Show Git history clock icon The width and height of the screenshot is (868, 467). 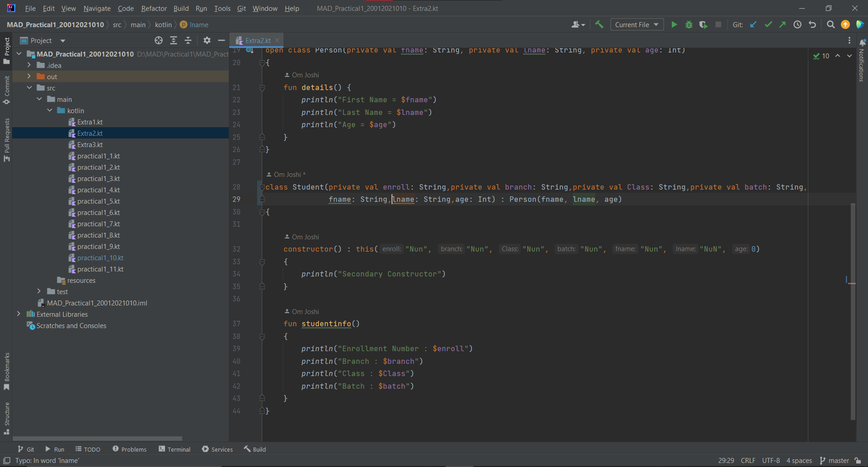[797, 25]
